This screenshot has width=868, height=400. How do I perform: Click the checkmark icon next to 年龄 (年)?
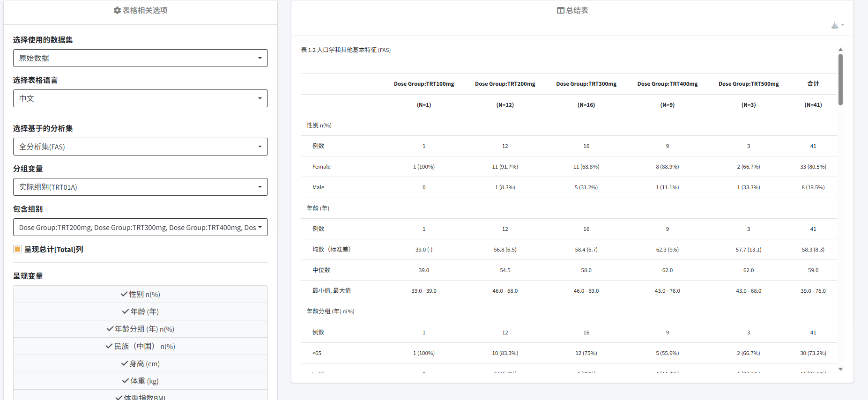coord(126,311)
